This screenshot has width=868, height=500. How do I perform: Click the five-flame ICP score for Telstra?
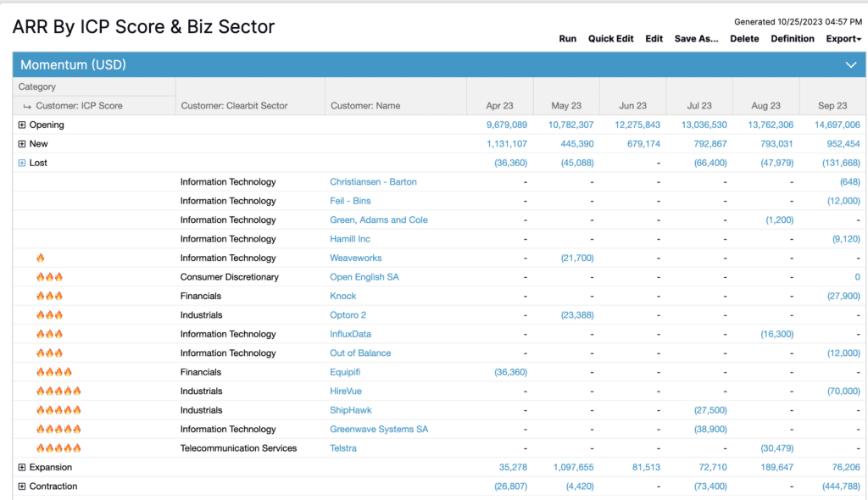[58, 448]
